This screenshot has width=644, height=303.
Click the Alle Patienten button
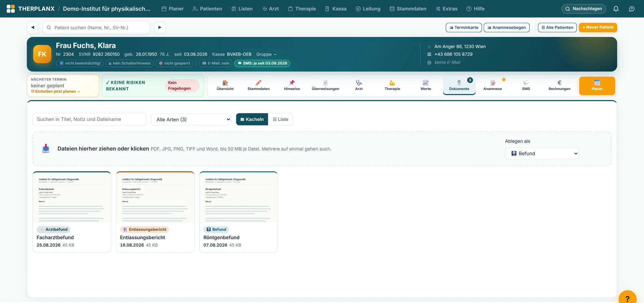557,27
